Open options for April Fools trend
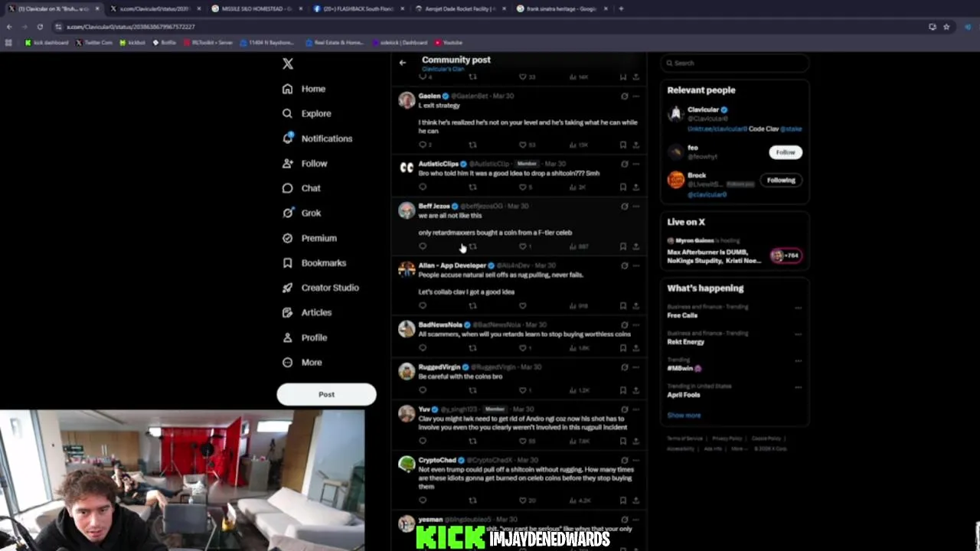The height and width of the screenshot is (551, 980). [798, 387]
